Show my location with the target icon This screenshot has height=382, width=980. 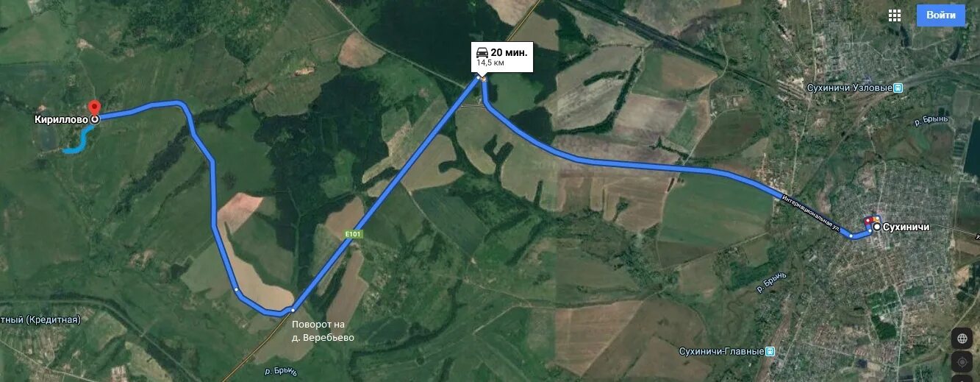[961, 362]
